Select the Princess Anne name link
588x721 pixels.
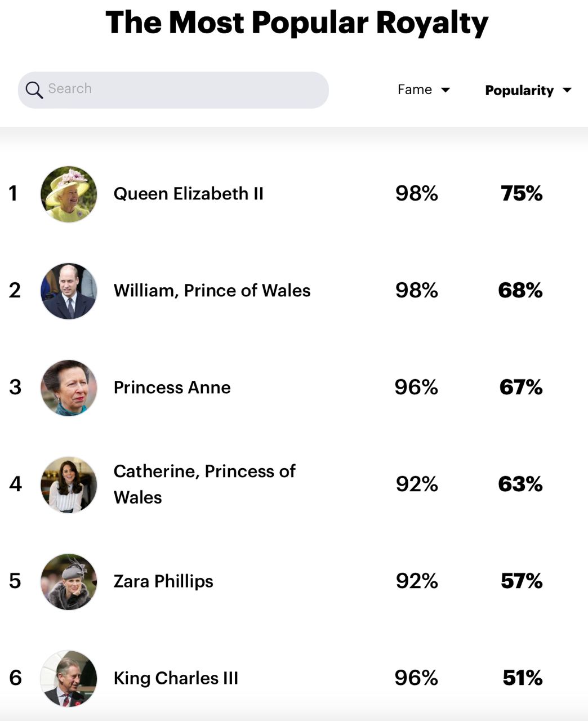(172, 388)
